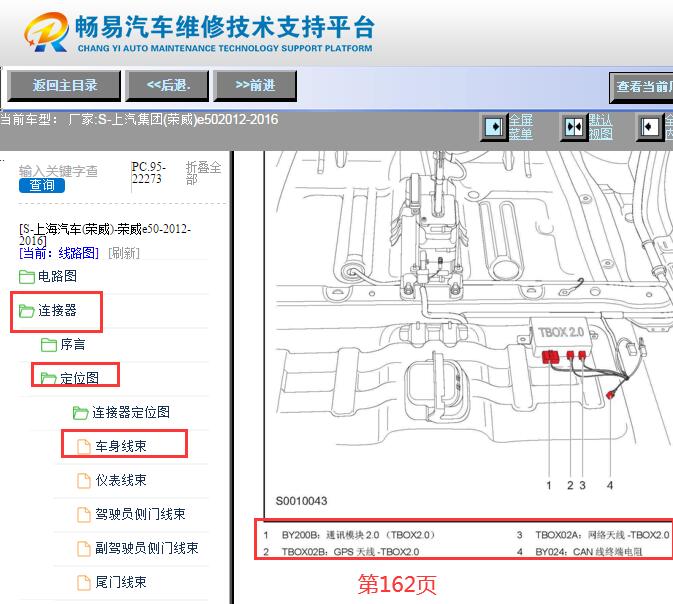Open the 序言 folder

click(73, 344)
